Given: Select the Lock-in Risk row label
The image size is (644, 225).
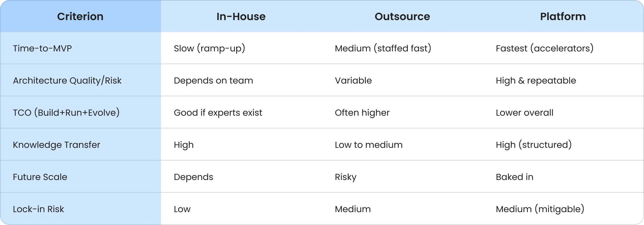Looking at the screenshot, I should pos(38,209).
